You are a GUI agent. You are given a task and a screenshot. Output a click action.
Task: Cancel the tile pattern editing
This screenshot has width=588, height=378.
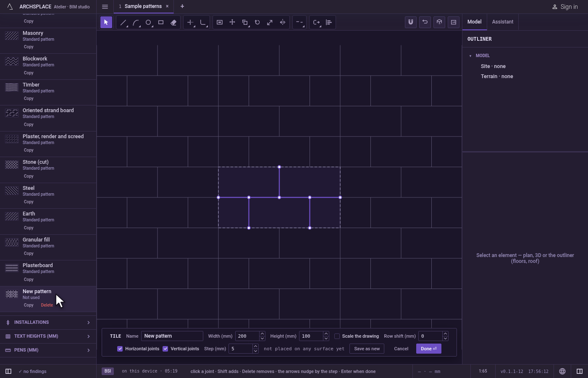(x=401, y=349)
